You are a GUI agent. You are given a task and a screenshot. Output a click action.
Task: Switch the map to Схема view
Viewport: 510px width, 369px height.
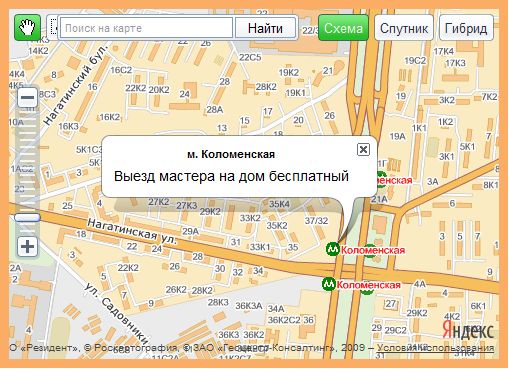[343, 28]
